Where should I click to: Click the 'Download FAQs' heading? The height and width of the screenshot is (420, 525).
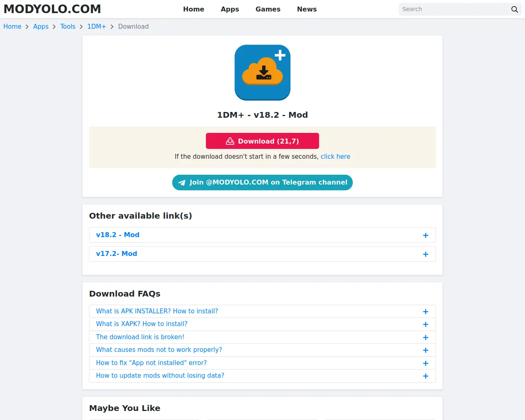pyautogui.click(x=125, y=294)
